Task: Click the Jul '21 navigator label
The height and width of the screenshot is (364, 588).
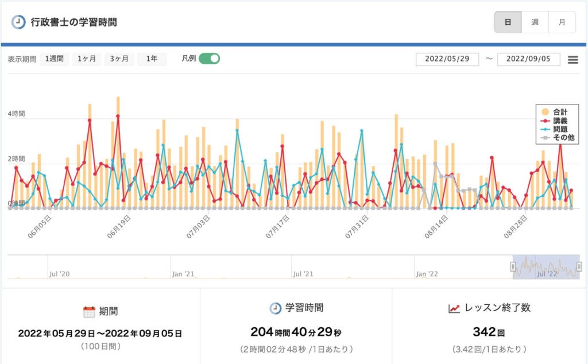Action: (303, 274)
